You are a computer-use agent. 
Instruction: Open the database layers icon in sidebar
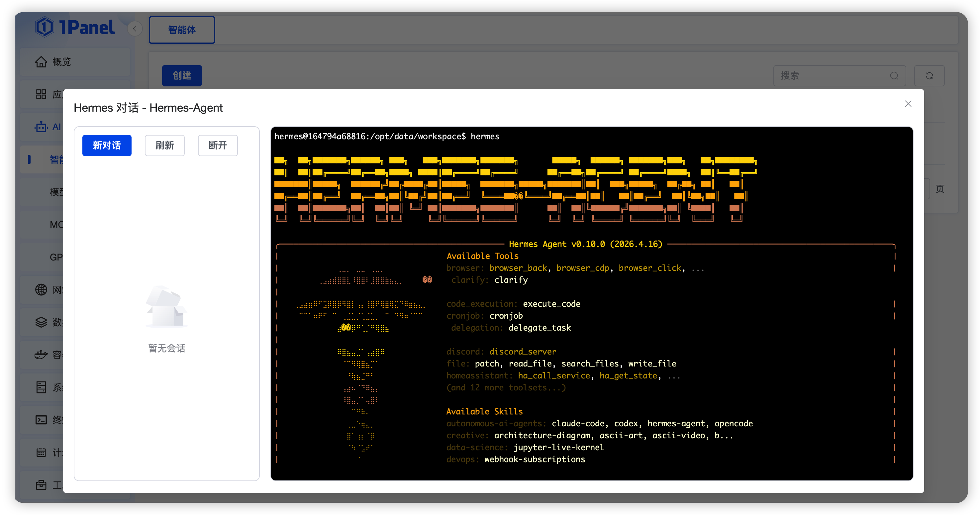point(41,322)
